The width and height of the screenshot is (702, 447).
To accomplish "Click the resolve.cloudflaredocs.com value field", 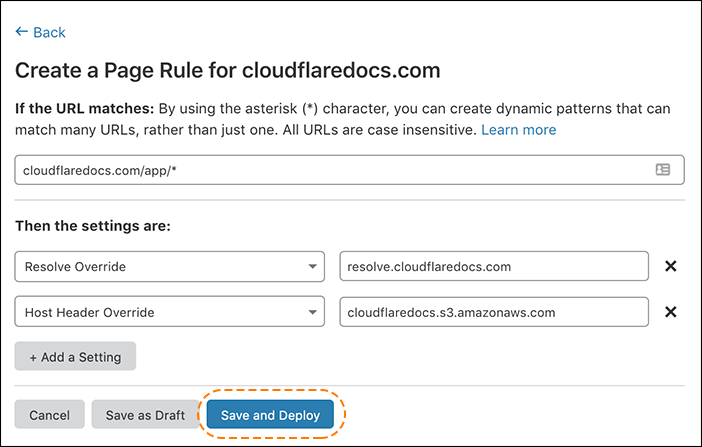I will tap(494, 267).
